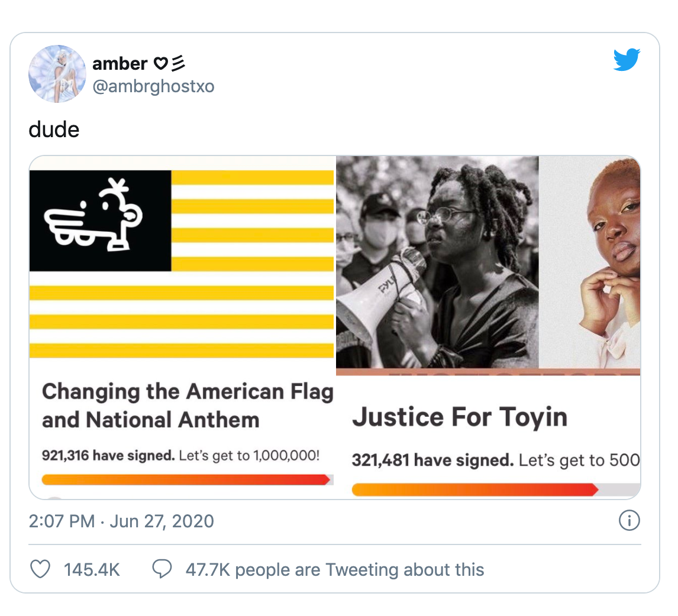View the portrait photo at right edge

[x=589, y=262]
